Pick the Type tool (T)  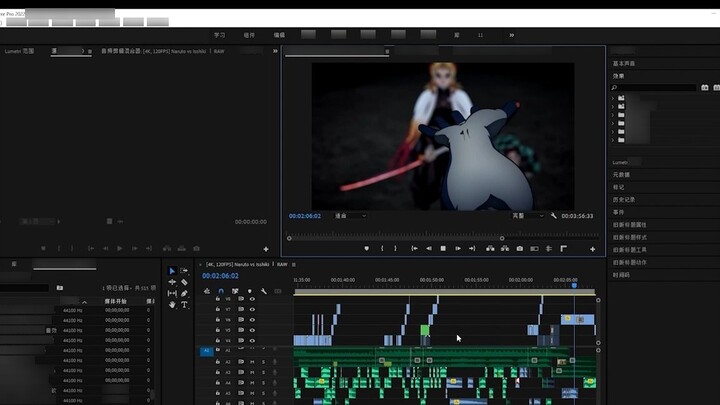coord(185,304)
